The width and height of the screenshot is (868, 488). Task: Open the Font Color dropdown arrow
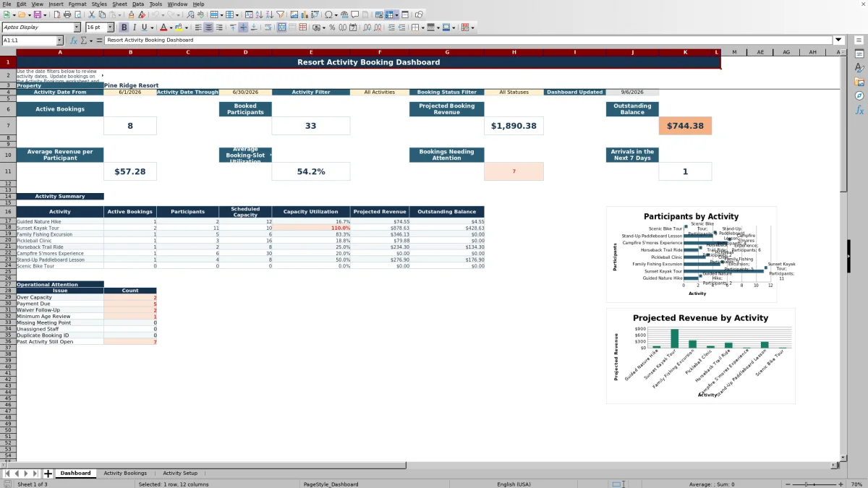click(170, 27)
